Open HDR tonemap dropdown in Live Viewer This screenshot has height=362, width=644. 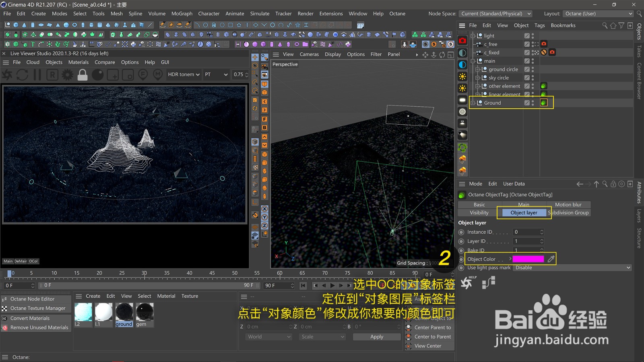point(184,74)
